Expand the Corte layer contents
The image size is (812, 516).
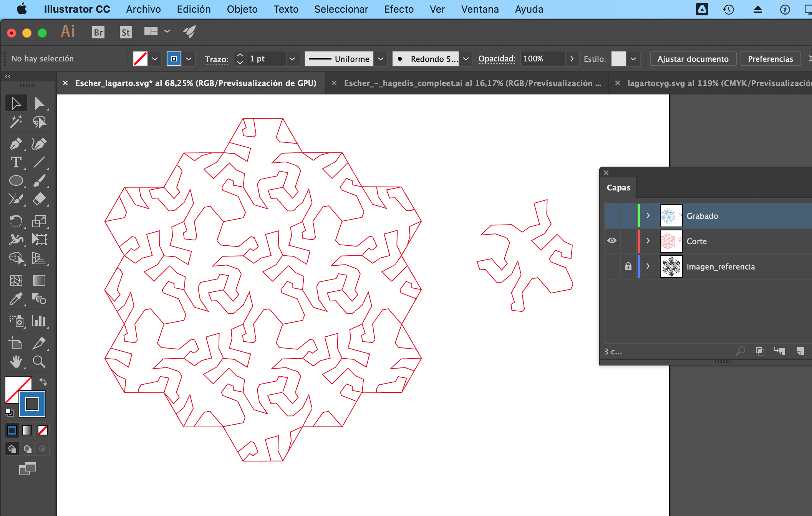[x=648, y=241]
